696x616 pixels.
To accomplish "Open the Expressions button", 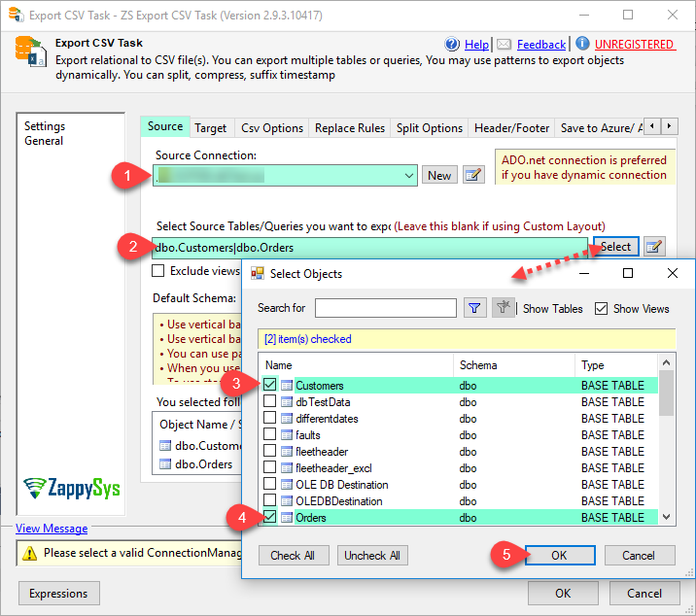I will (59, 594).
